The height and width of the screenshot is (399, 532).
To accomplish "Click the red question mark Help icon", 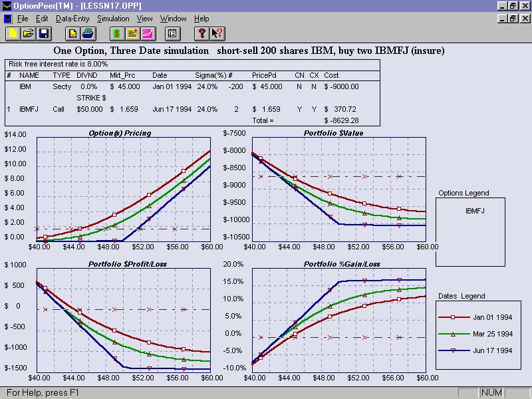I will click(202, 33).
